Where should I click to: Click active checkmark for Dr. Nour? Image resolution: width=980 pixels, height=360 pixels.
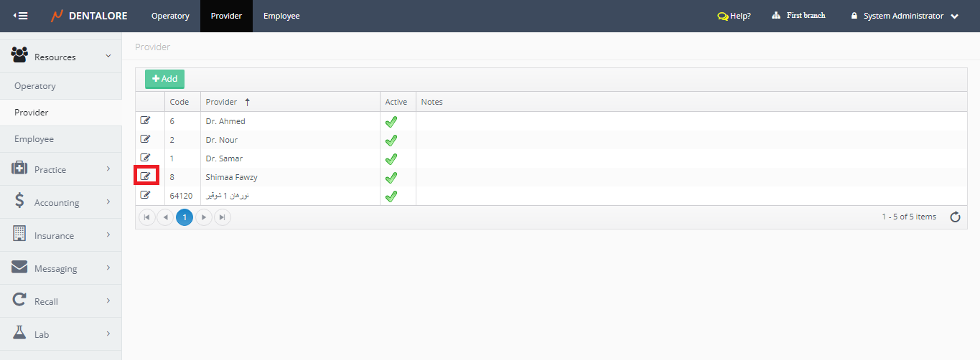(x=391, y=140)
